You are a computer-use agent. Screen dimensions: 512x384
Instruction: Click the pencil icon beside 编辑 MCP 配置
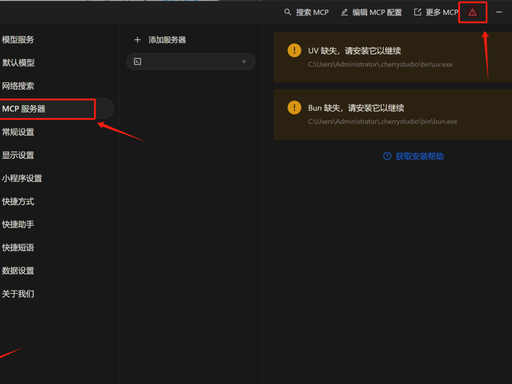coord(344,12)
